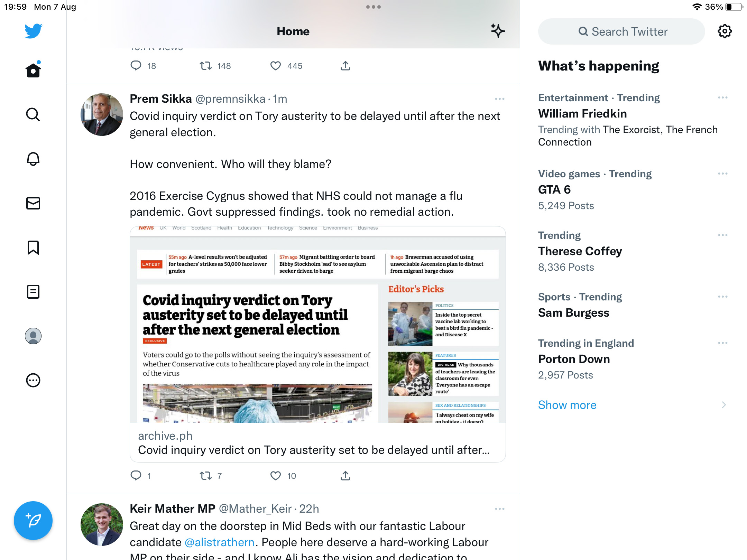Open Lists icon in sidebar
The image size is (747, 560).
[x=33, y=292]
